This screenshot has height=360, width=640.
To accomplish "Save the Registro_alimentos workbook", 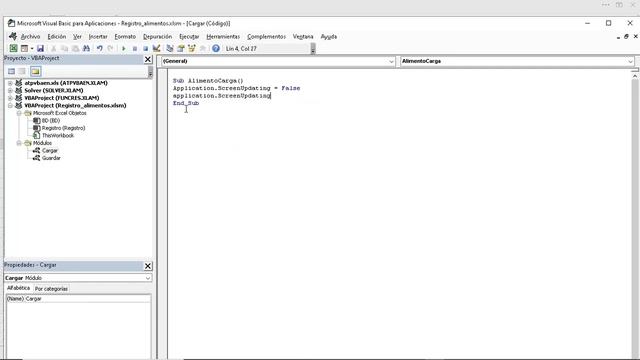I will (40, 49).
